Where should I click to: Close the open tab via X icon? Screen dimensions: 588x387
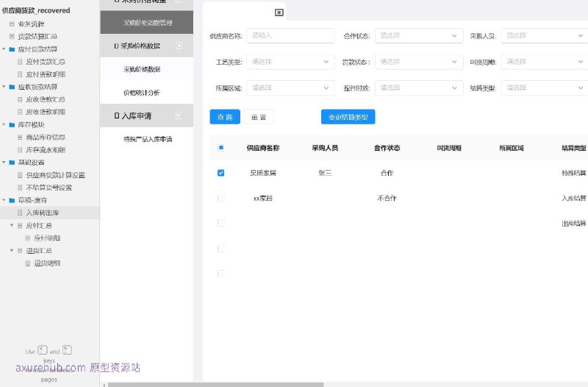pyautogui.click(x=279, y=13)
